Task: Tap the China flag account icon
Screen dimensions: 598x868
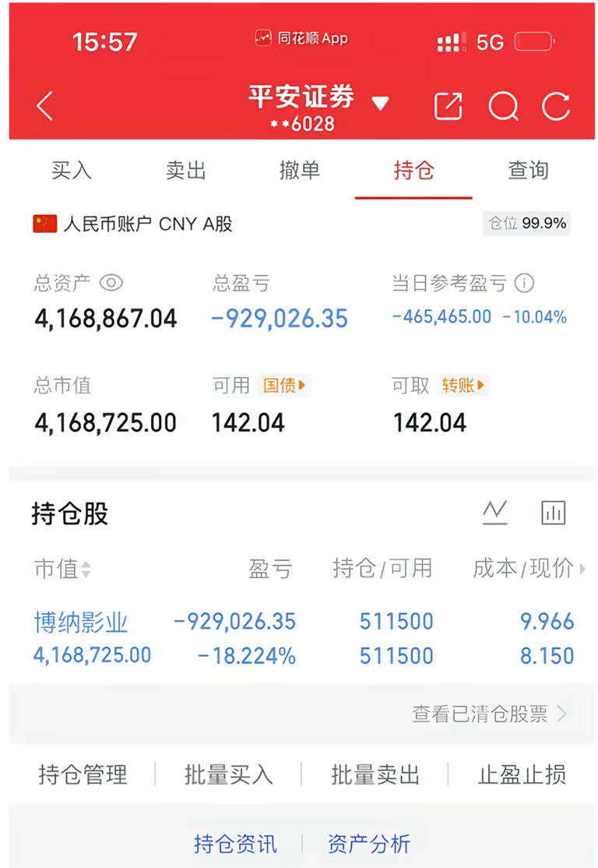Action: [x=45, y=224]
